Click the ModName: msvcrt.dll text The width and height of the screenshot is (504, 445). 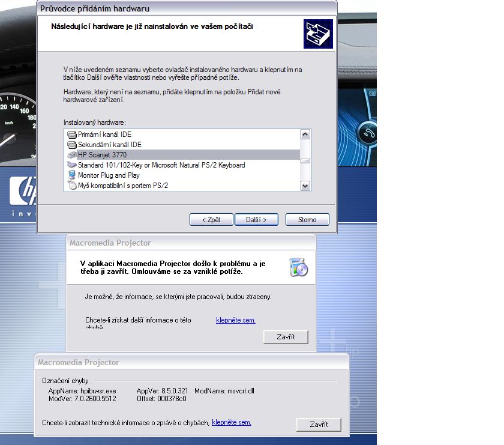pos(224,391)
